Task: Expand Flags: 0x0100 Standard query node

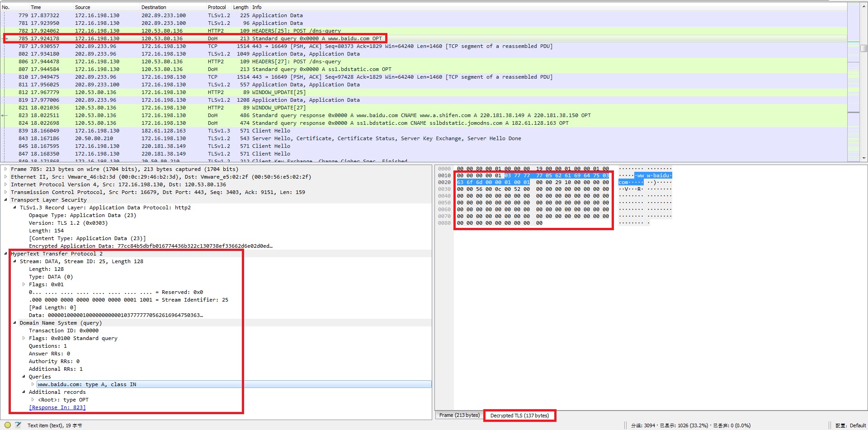Action: 24,338
